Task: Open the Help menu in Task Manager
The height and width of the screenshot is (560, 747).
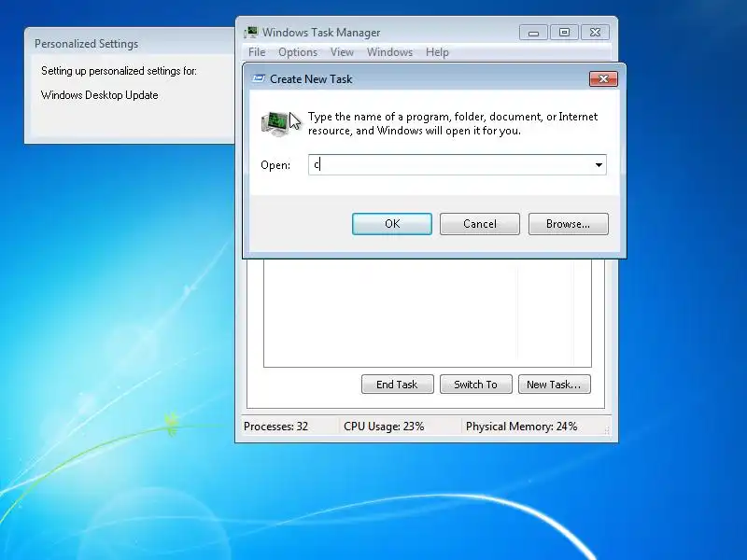Action: click(437, 52)
